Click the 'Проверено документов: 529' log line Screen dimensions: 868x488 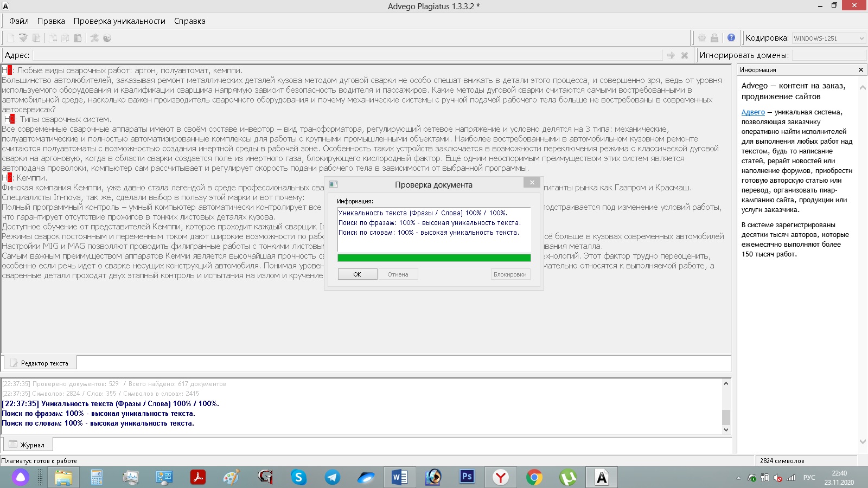(x=114, y=384)
